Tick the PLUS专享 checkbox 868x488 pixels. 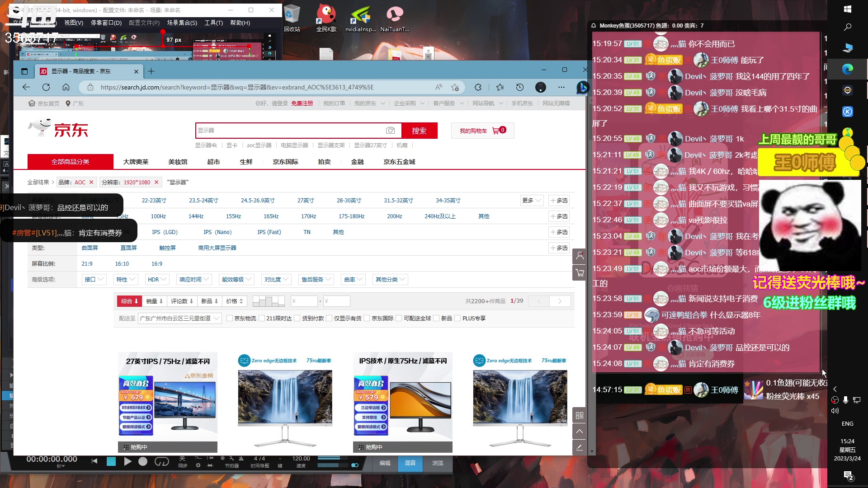[458, 319]
